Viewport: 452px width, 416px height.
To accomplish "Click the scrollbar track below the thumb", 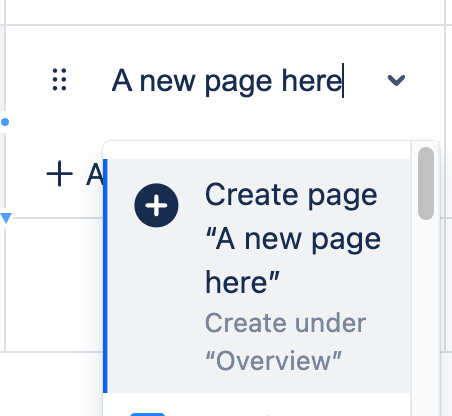I will click(x=426, y=317).
